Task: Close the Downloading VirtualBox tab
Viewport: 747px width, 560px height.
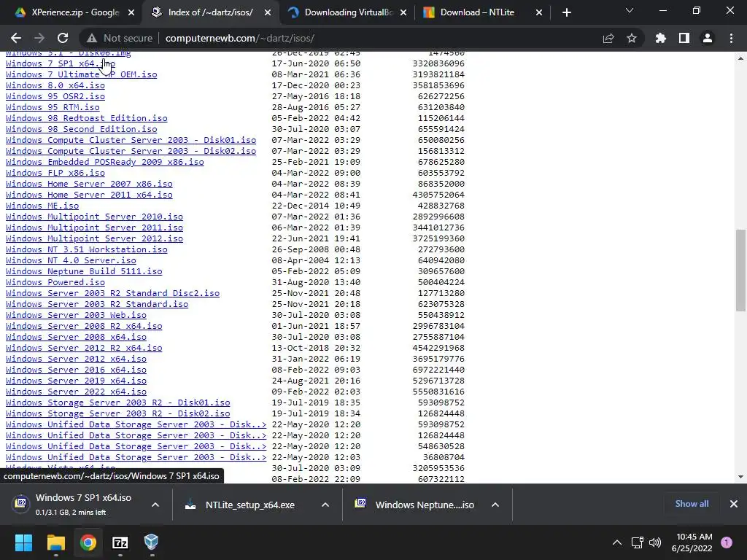Action: pos(403,13)
